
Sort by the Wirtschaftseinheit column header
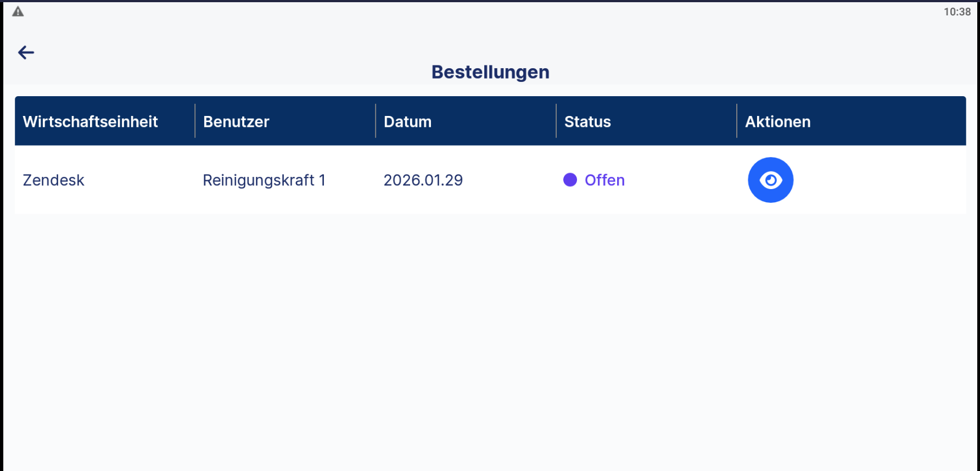[x=90, y=121]
